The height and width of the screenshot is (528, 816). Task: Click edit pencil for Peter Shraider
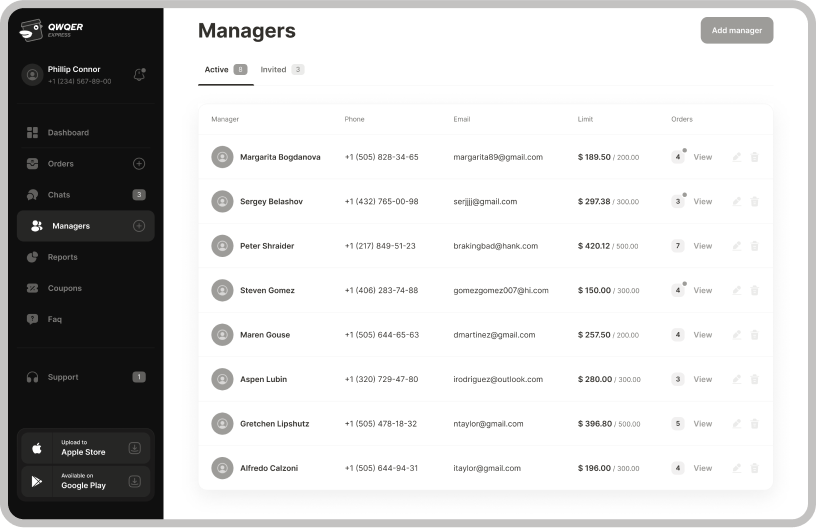coord(737,246)
